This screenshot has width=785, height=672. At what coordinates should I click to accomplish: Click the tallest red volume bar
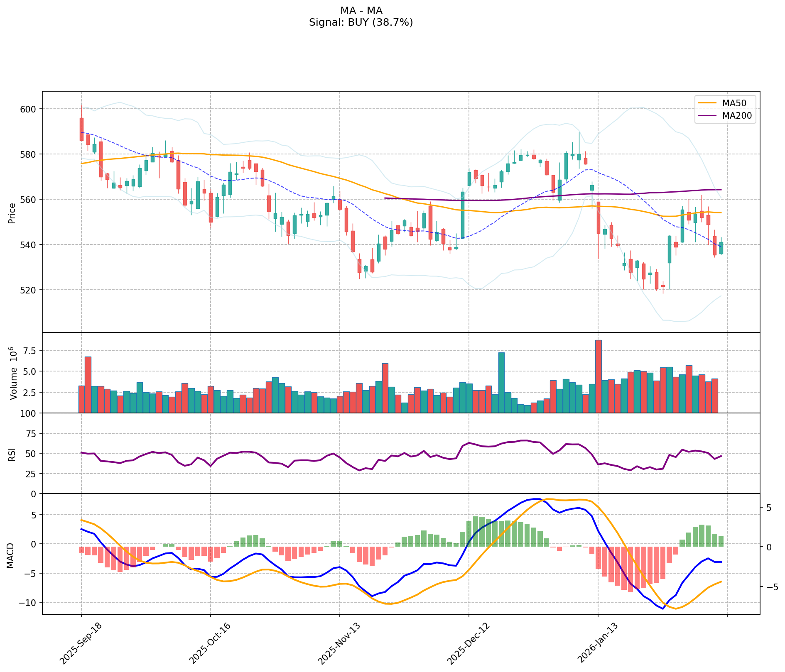pyautogui.click(x=598, y=376)
